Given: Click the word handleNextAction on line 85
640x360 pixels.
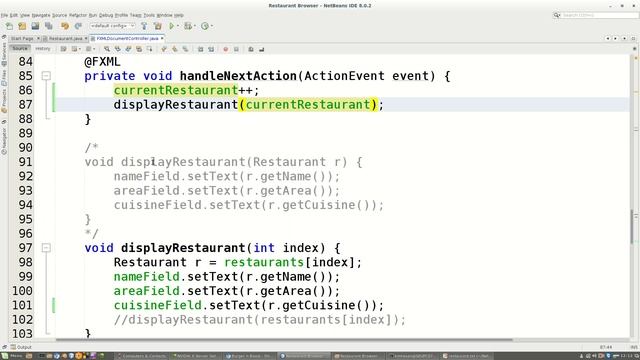Looking at the screenshot, I should tap(238, 76).
